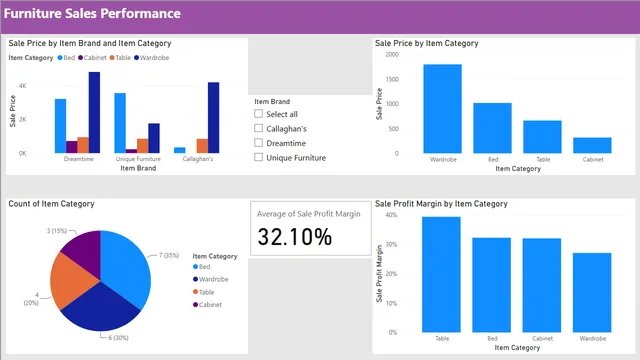Click the '3 (15%)' pie data label

57,231
